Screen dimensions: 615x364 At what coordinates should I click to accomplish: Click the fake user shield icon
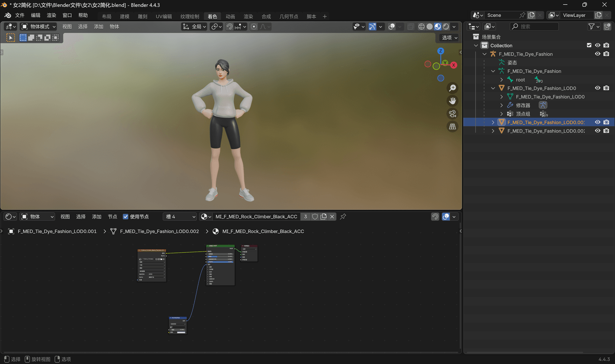(315, 217)
